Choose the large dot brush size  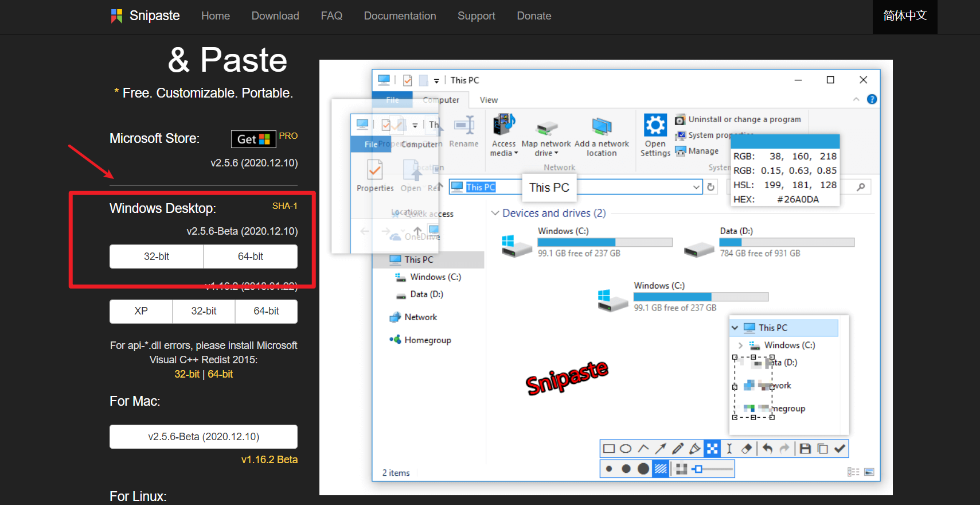point(643,469)
